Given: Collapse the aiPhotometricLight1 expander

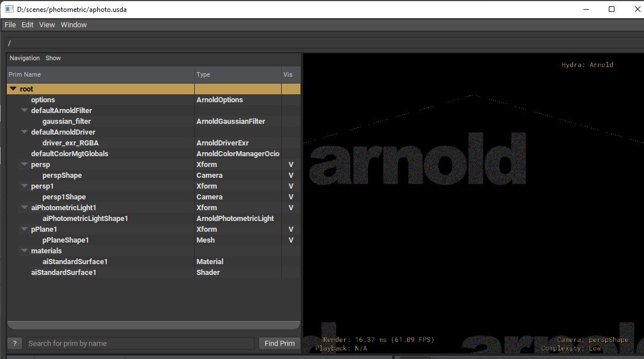Looking at the screenshot, I should click(x=24, y=207).
